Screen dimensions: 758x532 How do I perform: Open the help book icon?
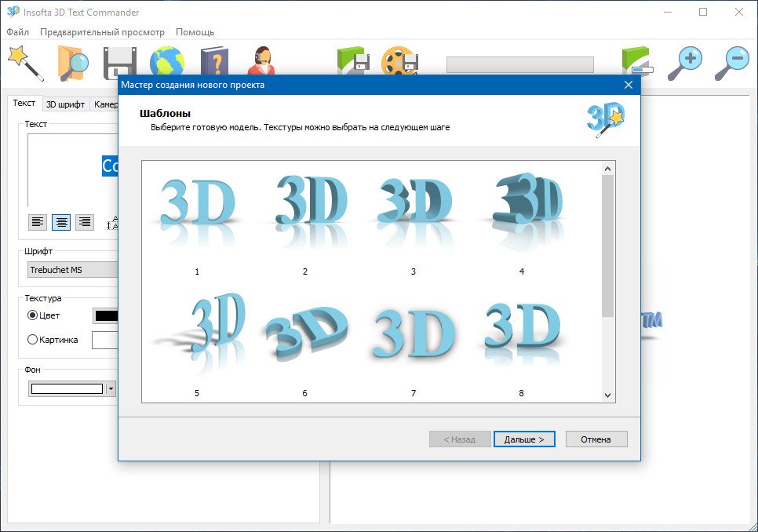213,63
